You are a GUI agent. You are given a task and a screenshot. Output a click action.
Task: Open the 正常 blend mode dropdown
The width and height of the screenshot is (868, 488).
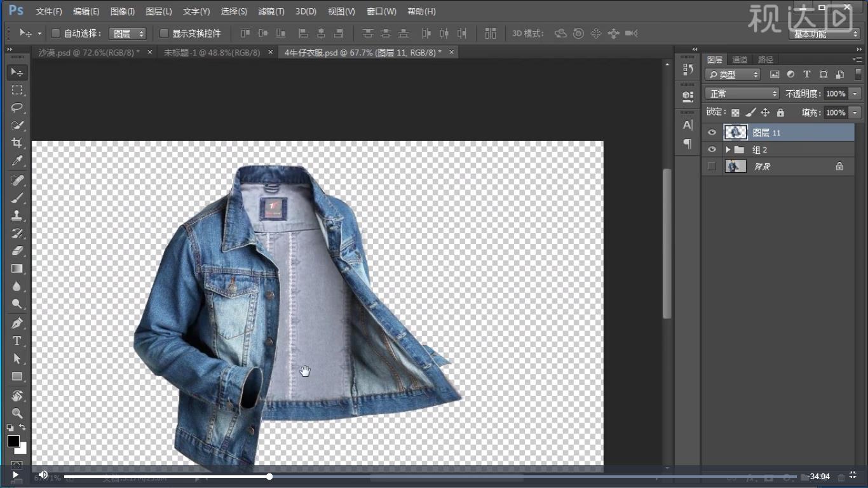(742, 93)
